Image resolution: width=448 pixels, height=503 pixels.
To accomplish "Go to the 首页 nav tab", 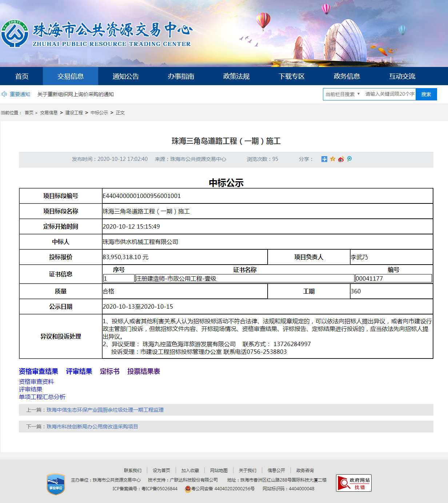I will tap(22, 76).
